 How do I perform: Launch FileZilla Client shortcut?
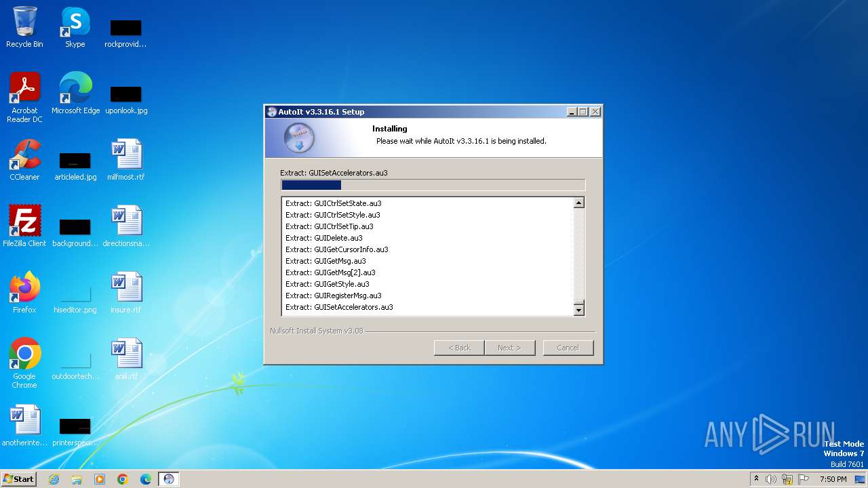coord(24,226)
